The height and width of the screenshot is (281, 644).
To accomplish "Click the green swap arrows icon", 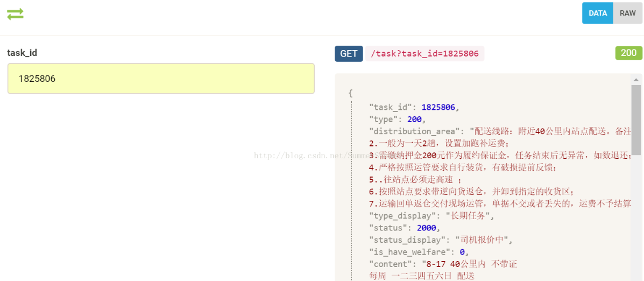I will (x=15, y=14).
